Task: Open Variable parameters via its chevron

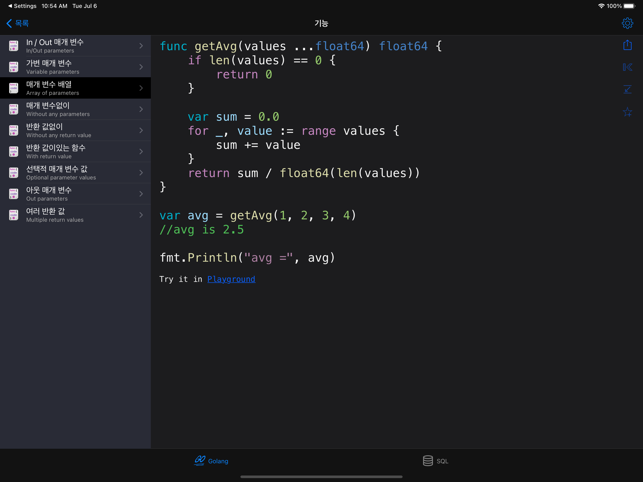Action: pos(141,67)
